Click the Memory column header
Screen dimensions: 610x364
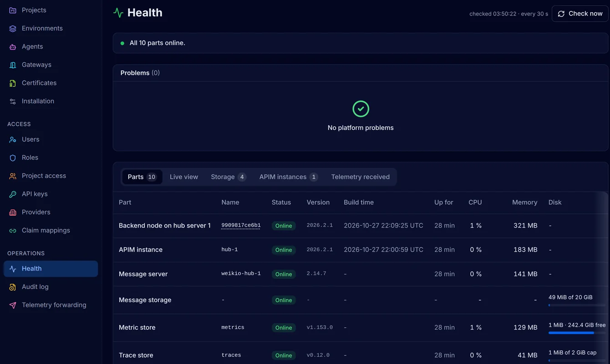[x=524, y=202]
